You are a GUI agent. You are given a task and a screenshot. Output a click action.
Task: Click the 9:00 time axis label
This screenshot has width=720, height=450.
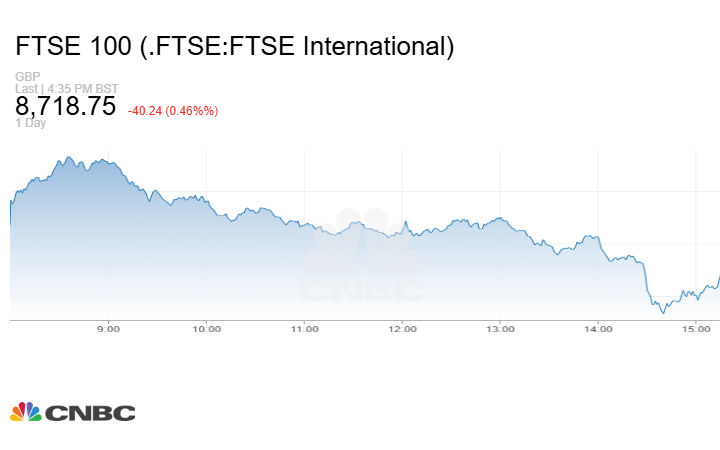click(109, 329)
